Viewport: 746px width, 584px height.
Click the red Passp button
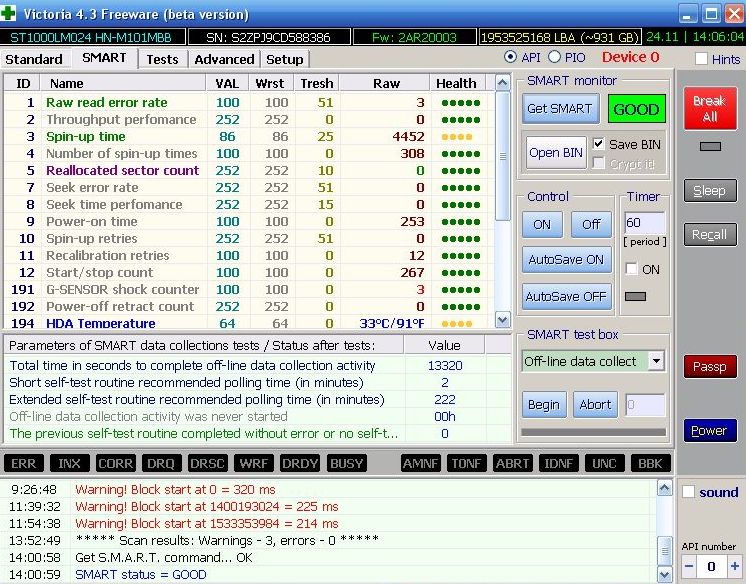coord(710,366)
